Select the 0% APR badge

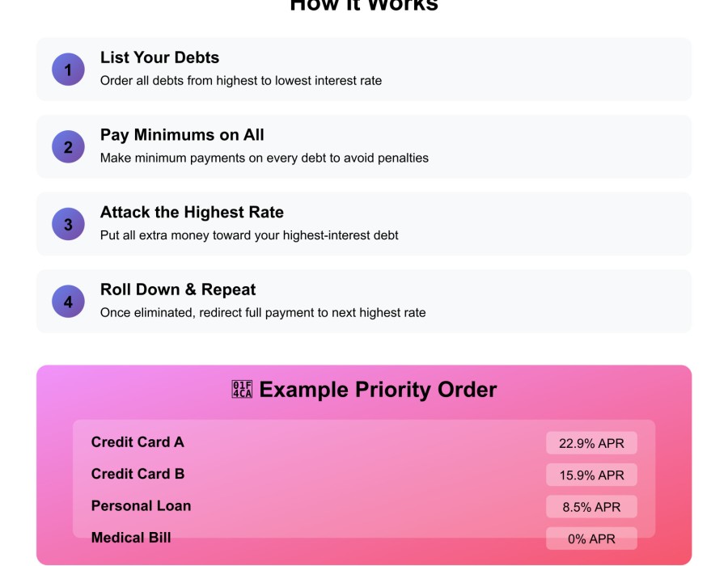[x=591, y=539]
